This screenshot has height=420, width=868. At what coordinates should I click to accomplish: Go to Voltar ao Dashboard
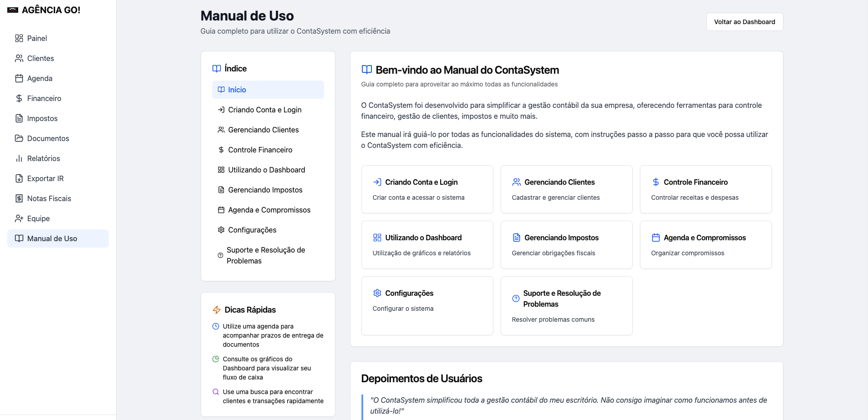click(x=745, y=22)
